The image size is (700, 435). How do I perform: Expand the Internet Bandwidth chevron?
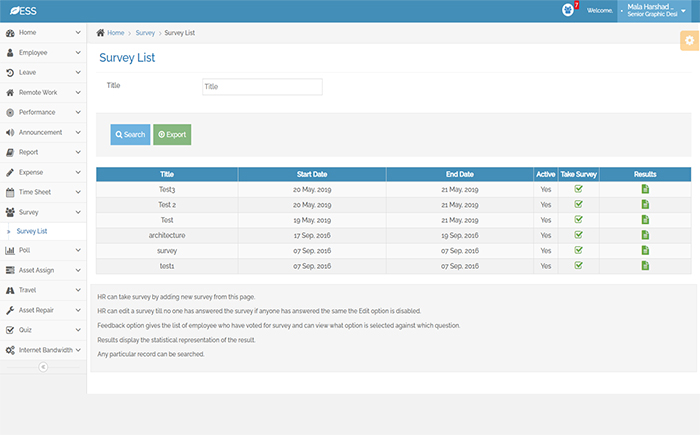point(78,350)
